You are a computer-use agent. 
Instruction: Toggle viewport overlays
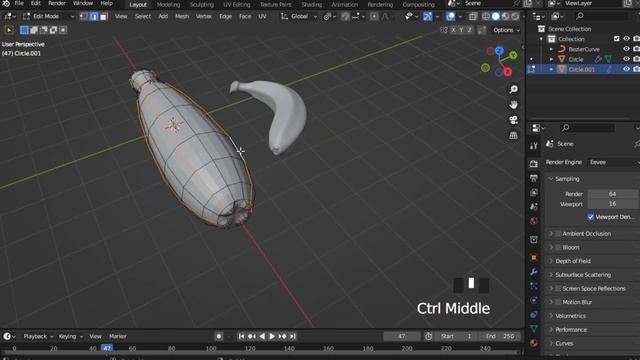point(450,17)
